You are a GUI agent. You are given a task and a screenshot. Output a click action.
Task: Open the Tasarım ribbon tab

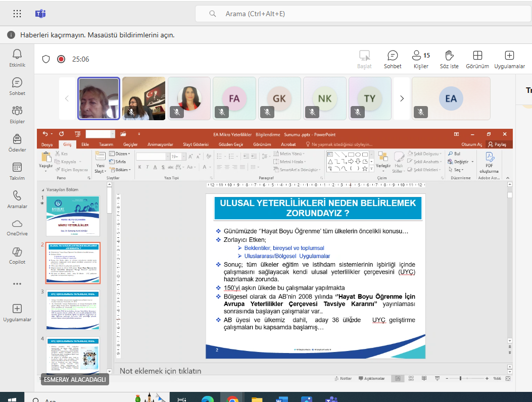coord(106,144)
